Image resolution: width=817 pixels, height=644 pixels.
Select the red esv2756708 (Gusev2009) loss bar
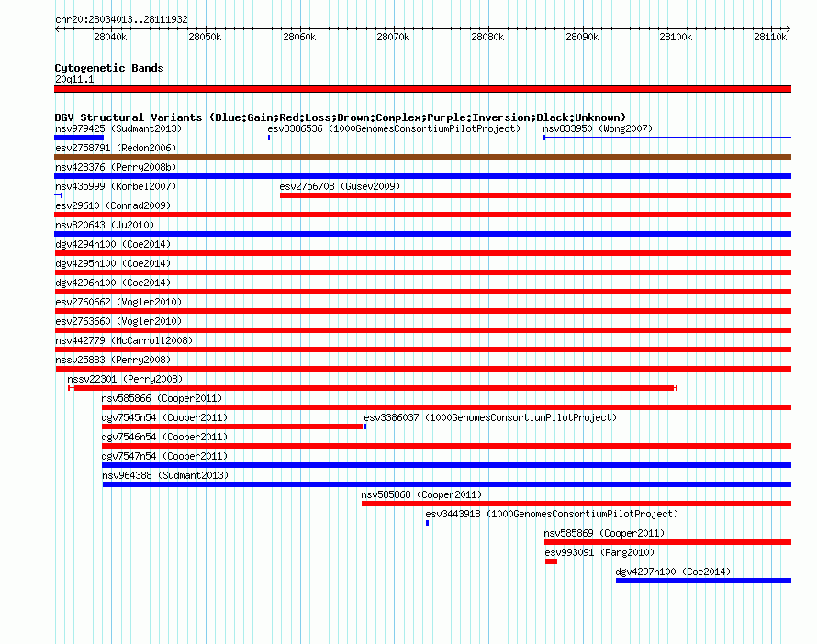coord(535,195)
